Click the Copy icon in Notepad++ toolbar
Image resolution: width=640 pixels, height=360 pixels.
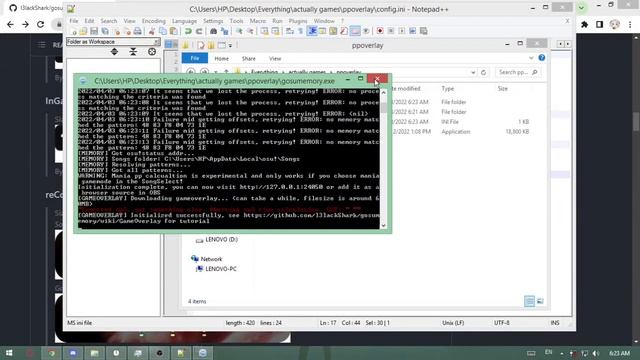[162, 31]
